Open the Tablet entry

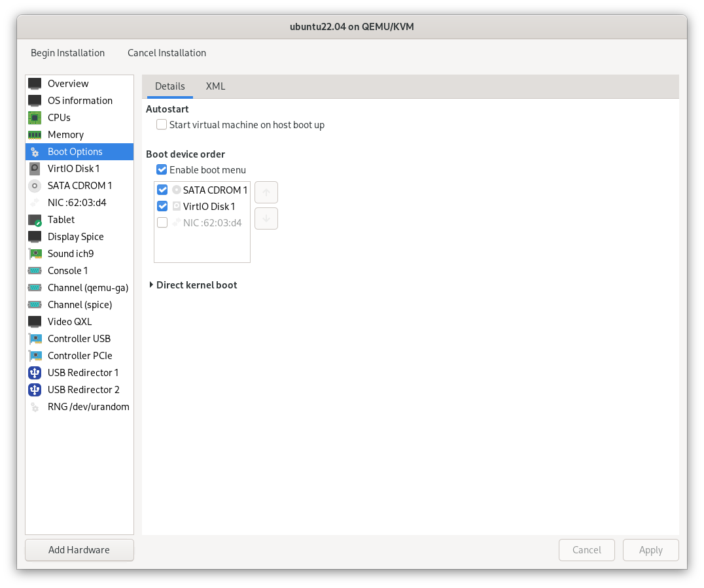pos(79,220)
